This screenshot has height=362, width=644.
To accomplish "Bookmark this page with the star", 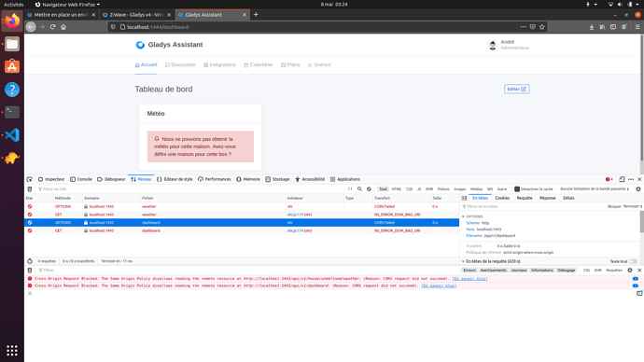I will coord(542,27).
